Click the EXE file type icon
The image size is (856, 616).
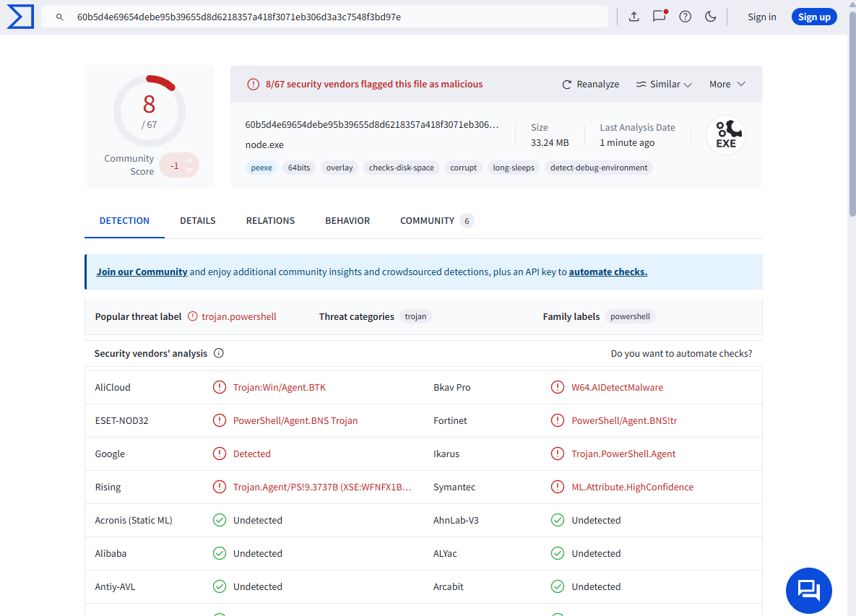point(725,135)
